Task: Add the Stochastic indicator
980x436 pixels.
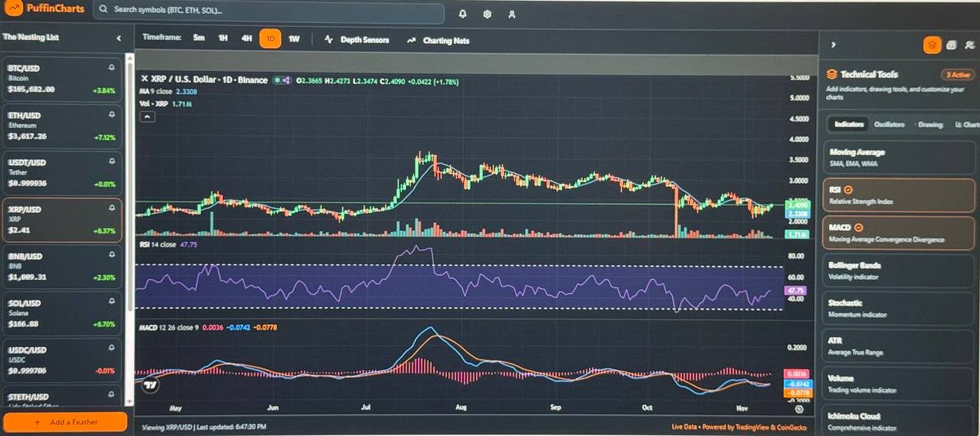Action: (x=898, y=308)
